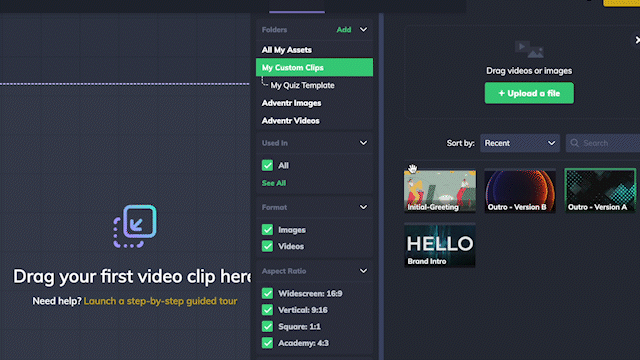Image resolution: width=640 pixels, height=360 pixels.
Task: Toggle the Used In All checkbox
Action: click(x=267, y=165)
